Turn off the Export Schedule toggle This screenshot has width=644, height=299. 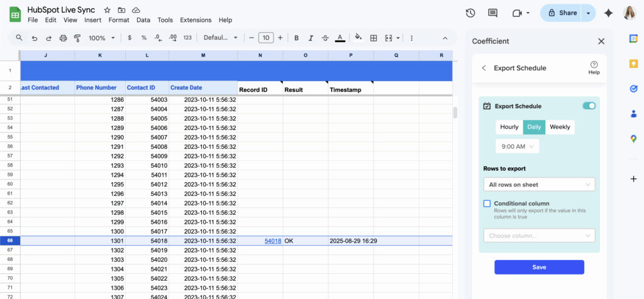[589, 106]
